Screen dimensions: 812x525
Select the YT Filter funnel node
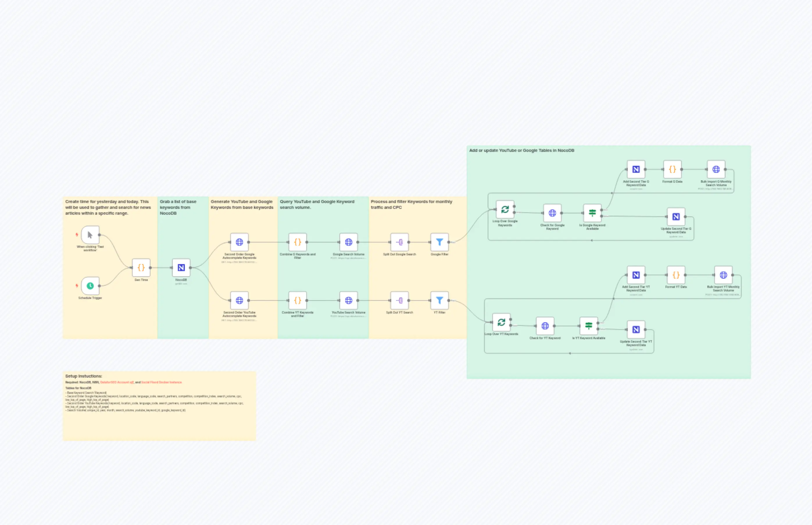point(439,300)
